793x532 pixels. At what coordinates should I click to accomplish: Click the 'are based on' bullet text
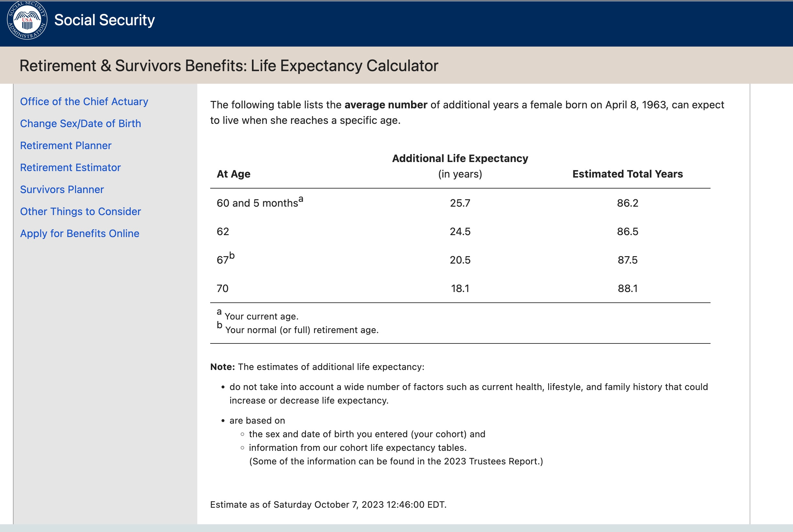point(257,421)
